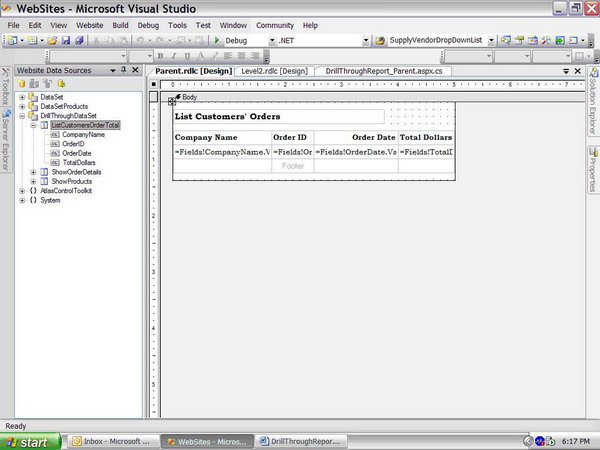Switch to DrillThroughReport_Parent.aspx.cs tab
This screenshot has height=450, width=600.
(x=384, y=71)
